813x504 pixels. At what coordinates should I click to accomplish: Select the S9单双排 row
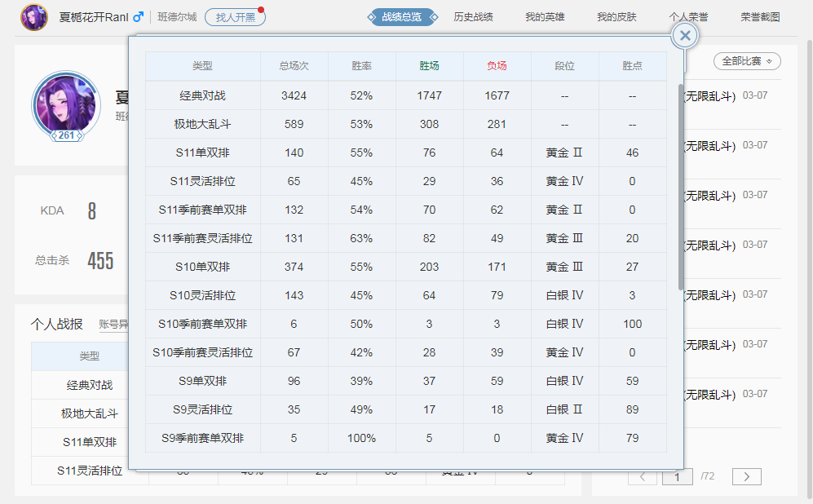coord(406,381)
